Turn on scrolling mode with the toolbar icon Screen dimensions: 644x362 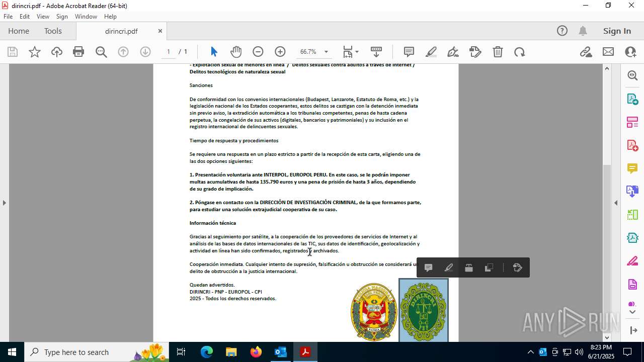376,52
